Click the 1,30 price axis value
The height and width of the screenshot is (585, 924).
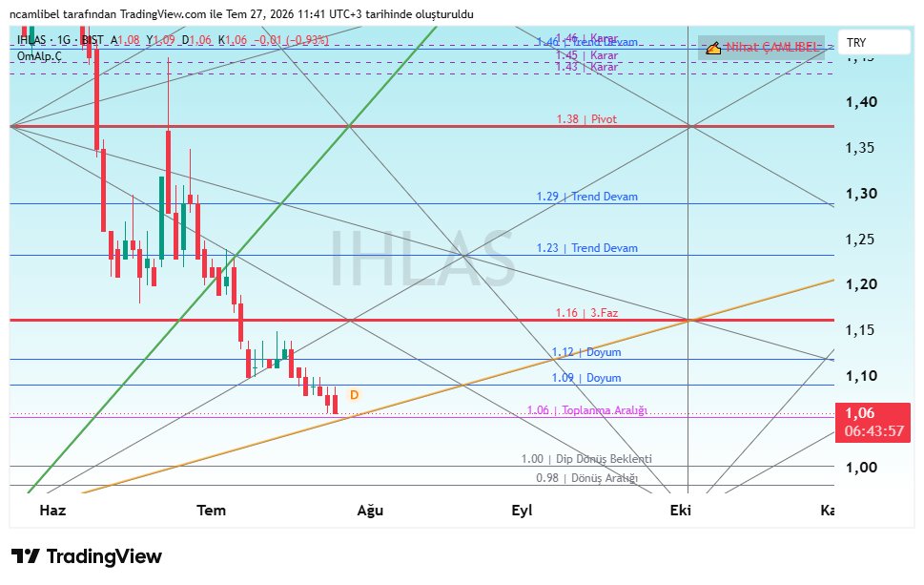click(861, 194)
